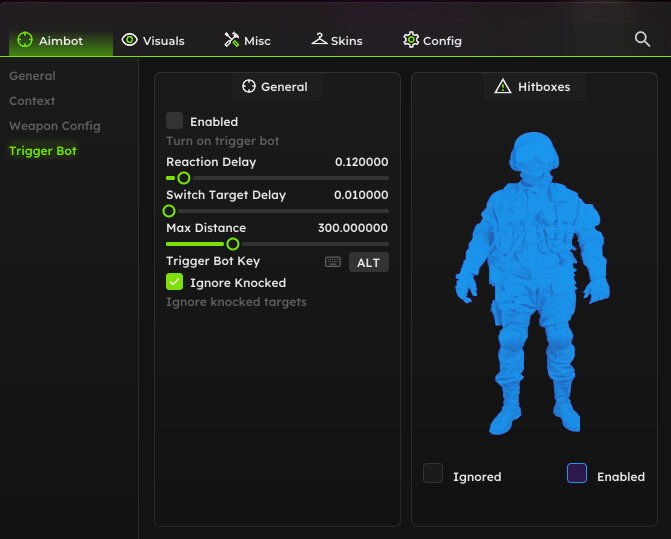Uncheck Ignore Knocked checkbox
This screenshot has width=671, height=539.
click(x=175, y=282)
